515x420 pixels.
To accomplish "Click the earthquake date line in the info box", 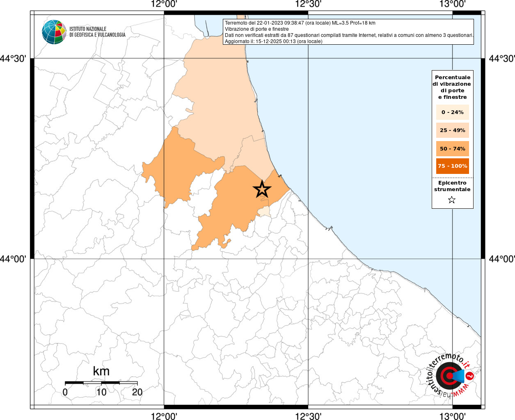I will 300,23.
